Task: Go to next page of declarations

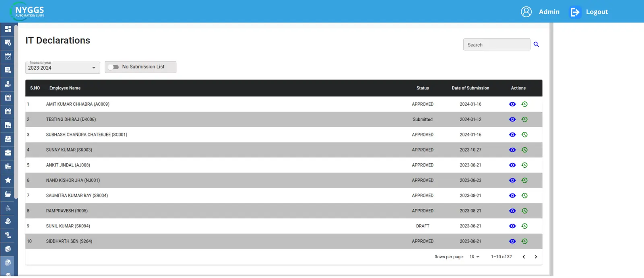Action: click(536, 257)
